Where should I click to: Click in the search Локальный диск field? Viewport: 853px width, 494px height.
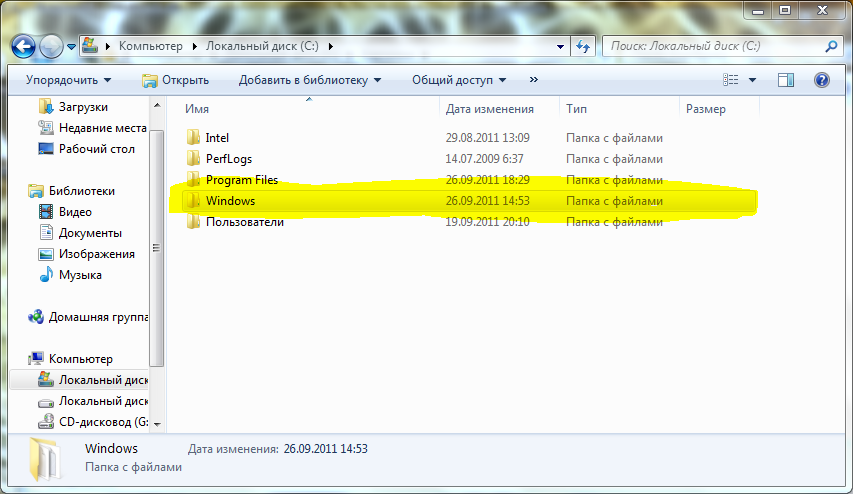click(710, 46)
